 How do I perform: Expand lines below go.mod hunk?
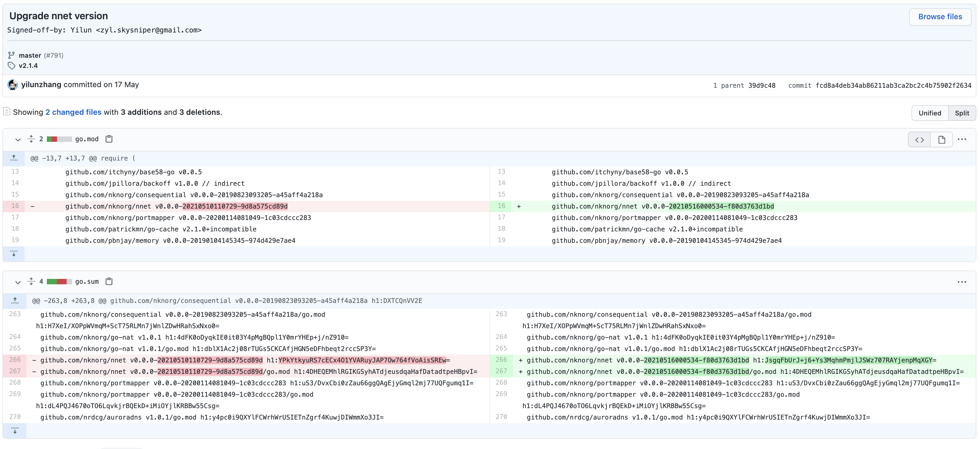pos(14,254)
